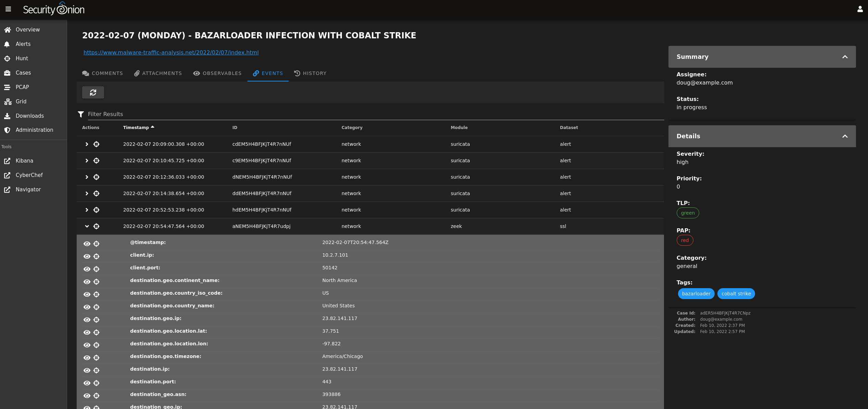Click the green TLP chip
Image resolution: width=868 pixels, height=409 pixels.
(x=688, y=213)
